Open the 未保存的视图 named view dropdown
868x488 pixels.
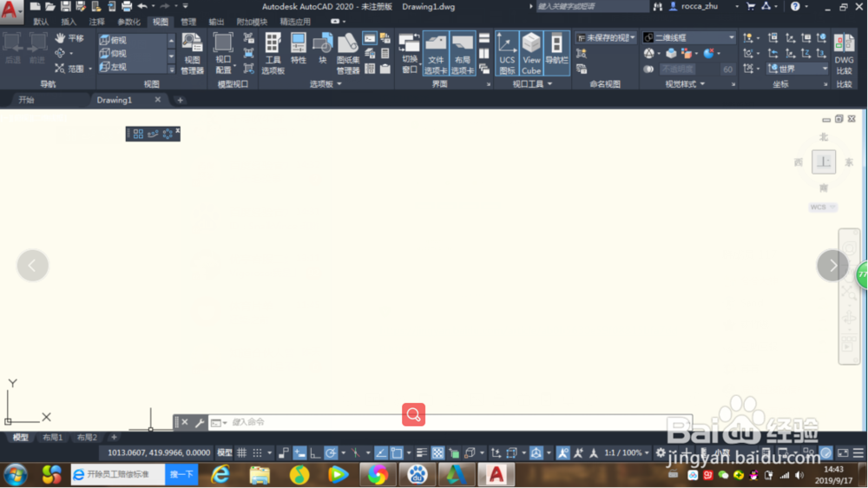(605, 37)
